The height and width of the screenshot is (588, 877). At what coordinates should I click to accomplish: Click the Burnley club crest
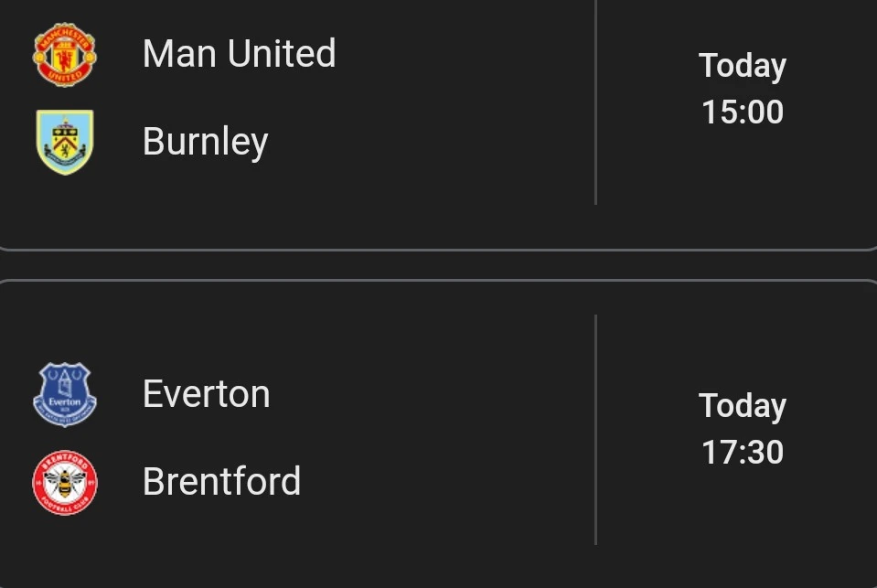[x=64, y=142]
